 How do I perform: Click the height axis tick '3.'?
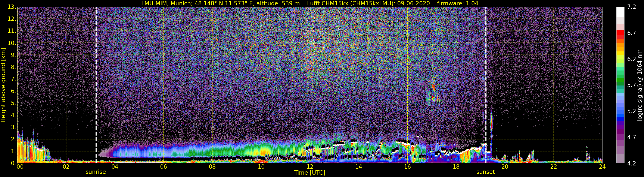(13, 127)
